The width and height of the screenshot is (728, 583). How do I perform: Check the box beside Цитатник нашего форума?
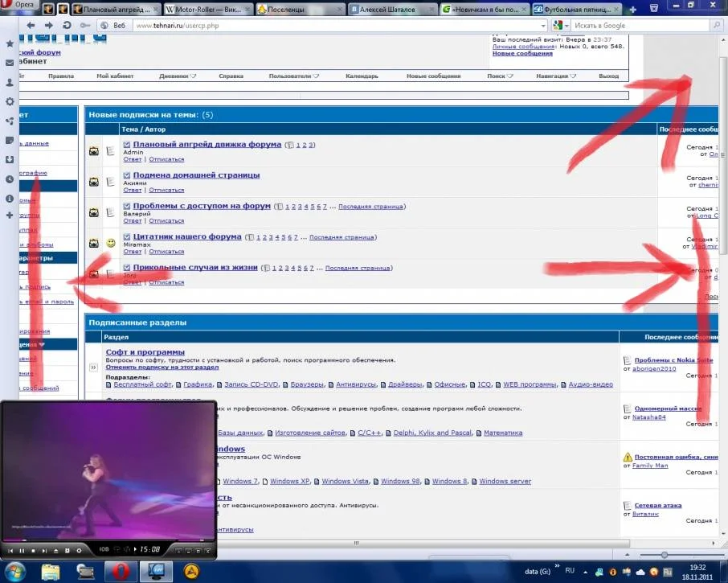[127, 237]
